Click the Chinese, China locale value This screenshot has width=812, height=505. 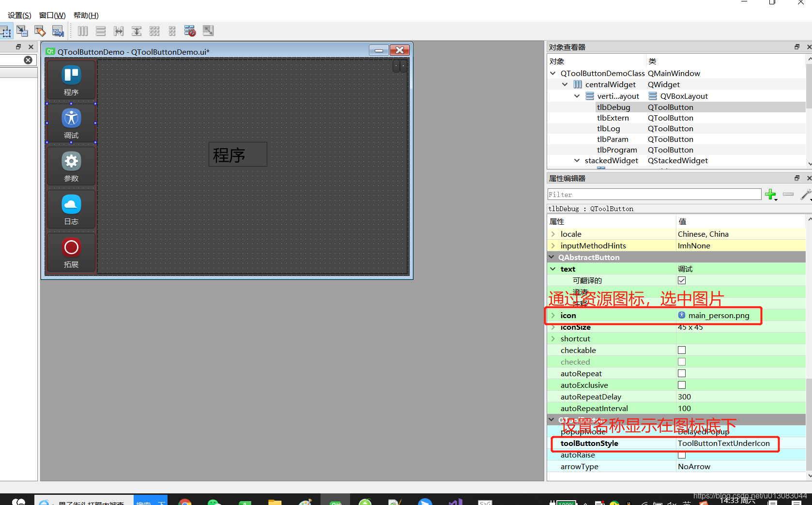(x=741, y=234)
